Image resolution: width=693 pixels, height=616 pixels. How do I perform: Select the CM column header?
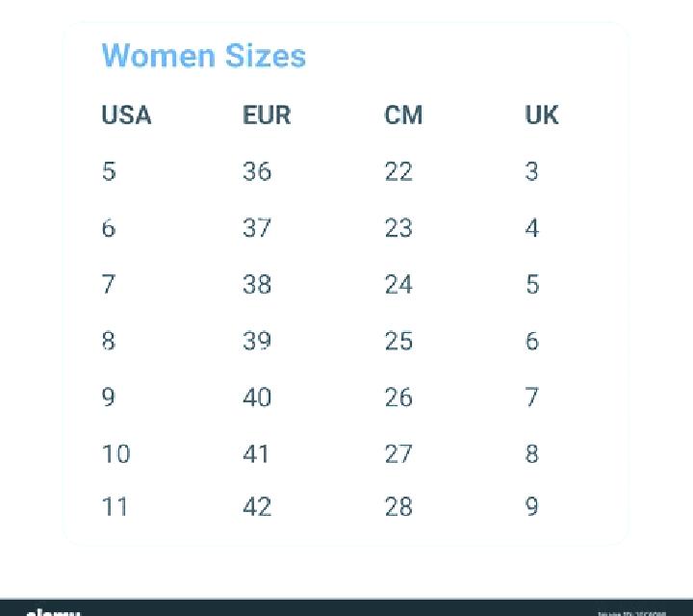pos(403,115)
